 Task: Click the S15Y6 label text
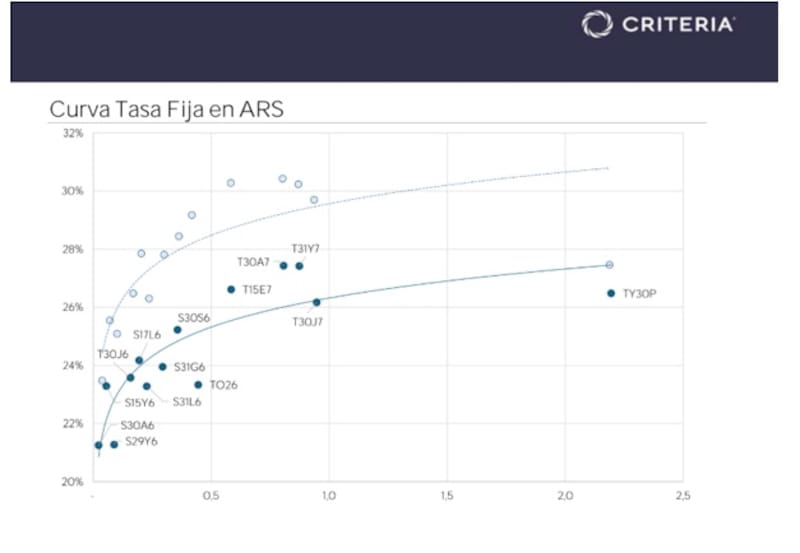coord(140,403)
